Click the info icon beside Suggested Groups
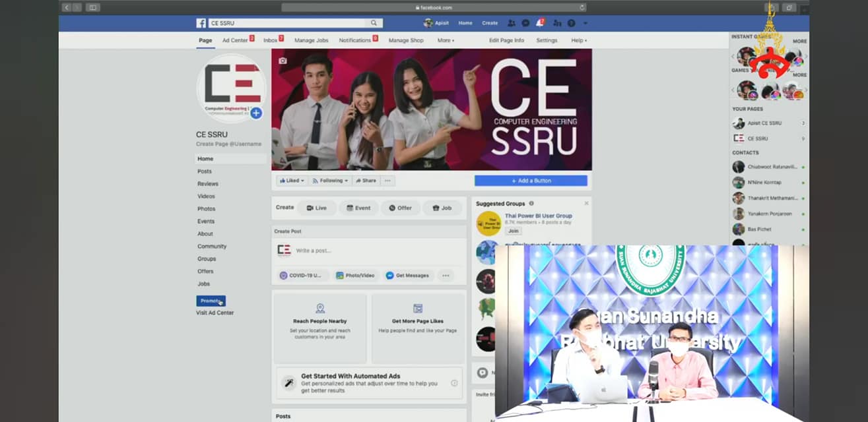 click(531, 204)
